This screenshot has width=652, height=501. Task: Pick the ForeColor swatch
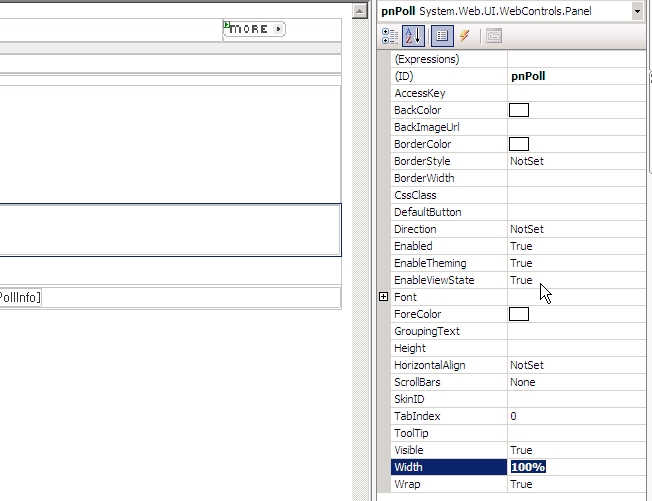(519, 314)
